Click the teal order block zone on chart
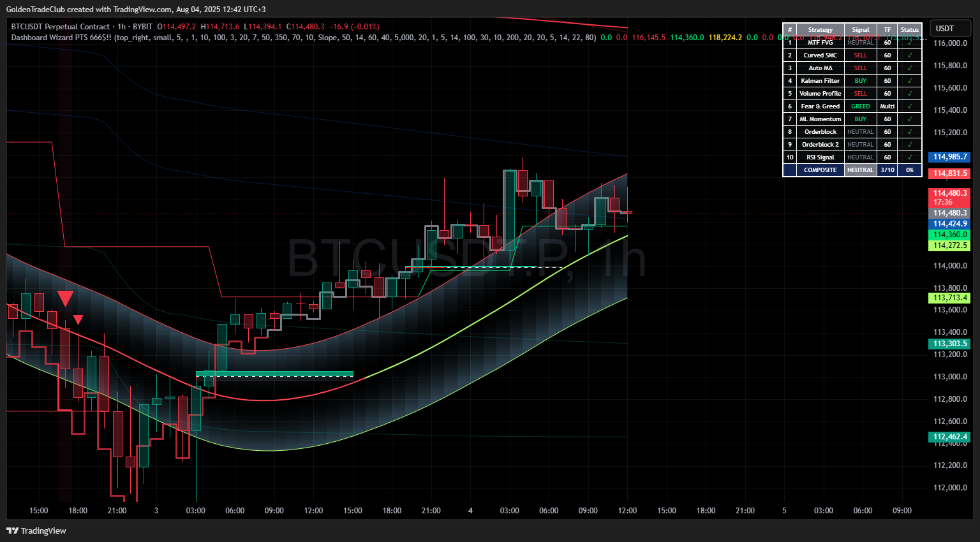The width and height of the screenshot is (980, 542). pyautogui.click(x=274, y=374)
